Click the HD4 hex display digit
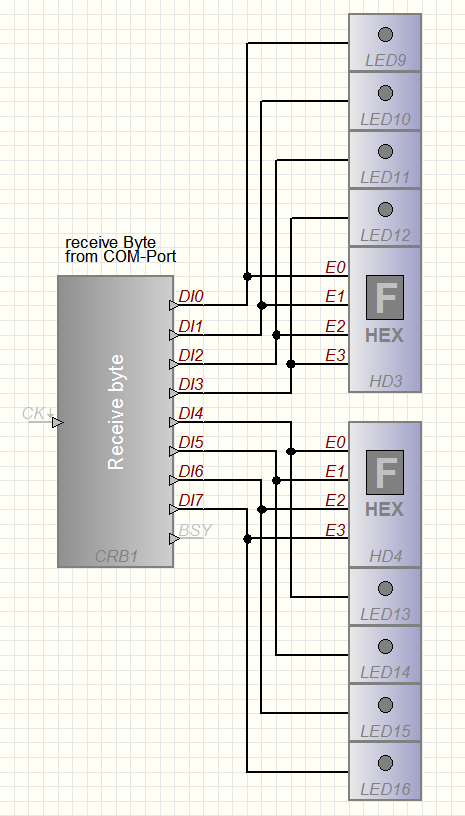 pos(385,472)
